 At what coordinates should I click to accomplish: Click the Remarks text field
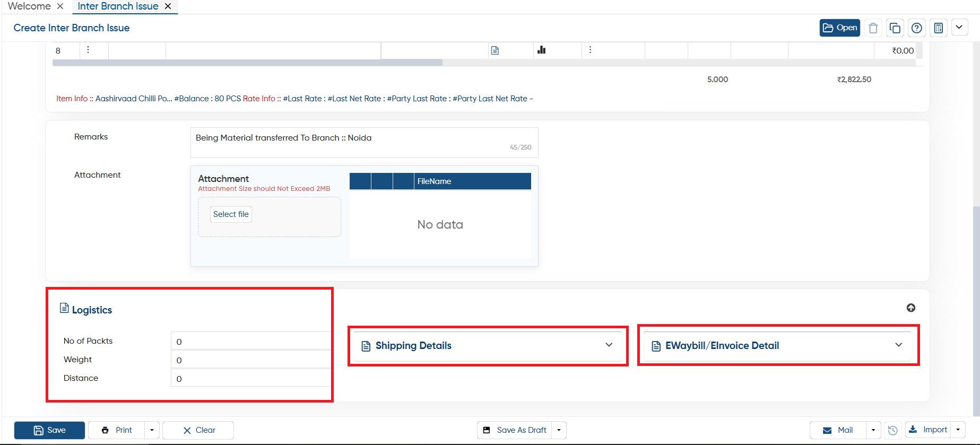click(x=364, y=142)
